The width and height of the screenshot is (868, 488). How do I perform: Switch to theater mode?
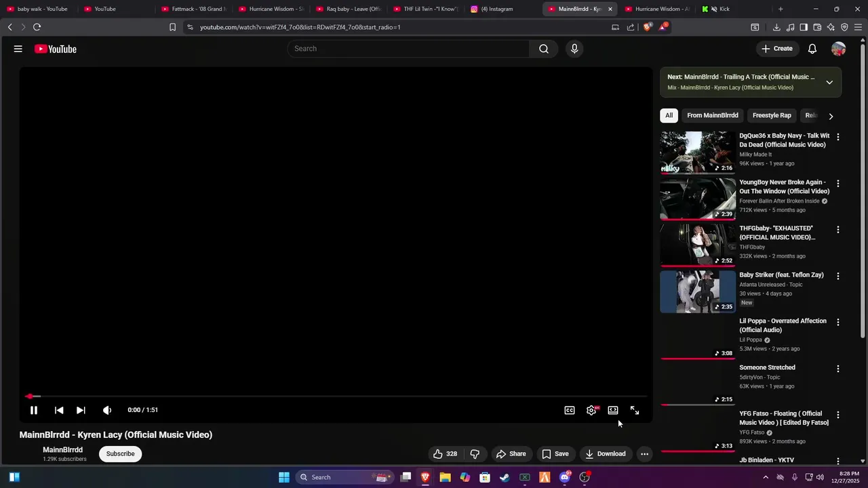(x=613, y=410)
